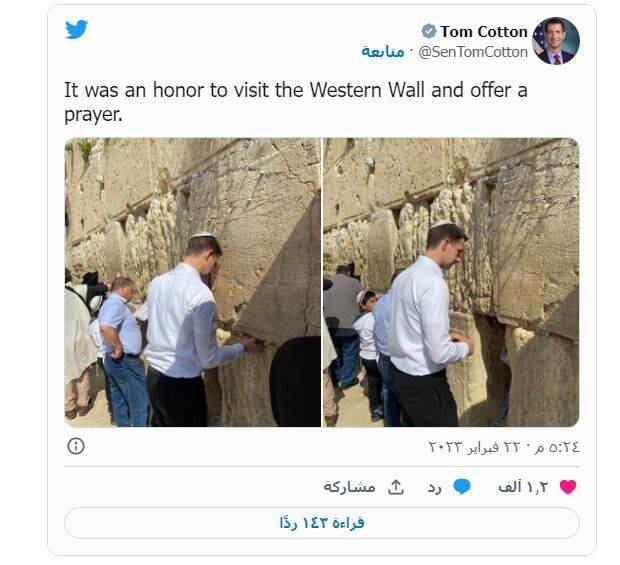
Task: Click the رد reply label
Action: coord(435,487)
